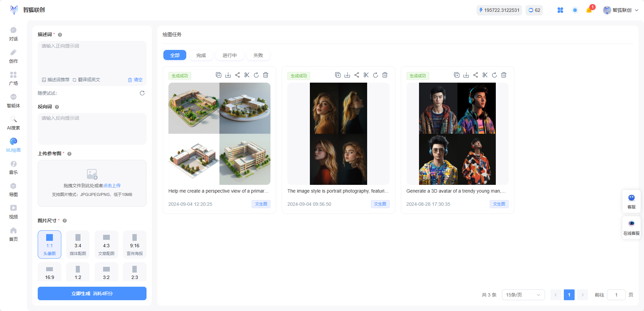Viewport: 644px width, 311px height.
Task: Select 4:3 文章配图 size option
Action: pos(106,245)
